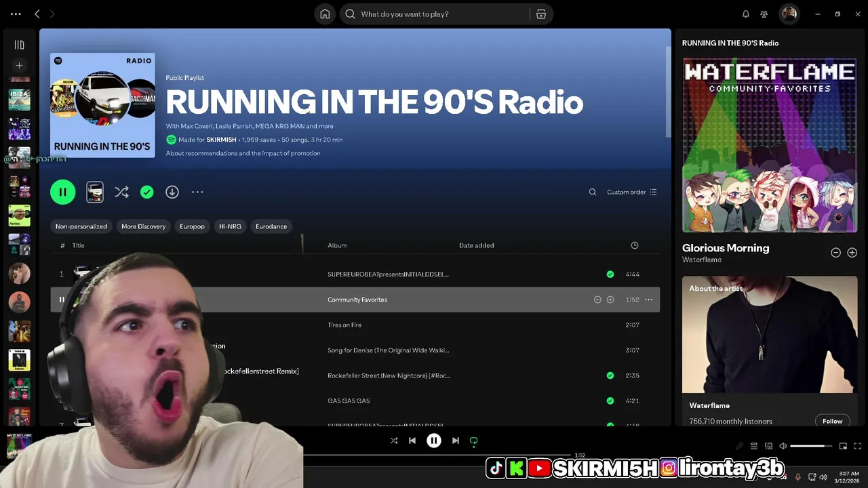
Task: Open the user profile avatar menu
Action: tap(789, 14)
